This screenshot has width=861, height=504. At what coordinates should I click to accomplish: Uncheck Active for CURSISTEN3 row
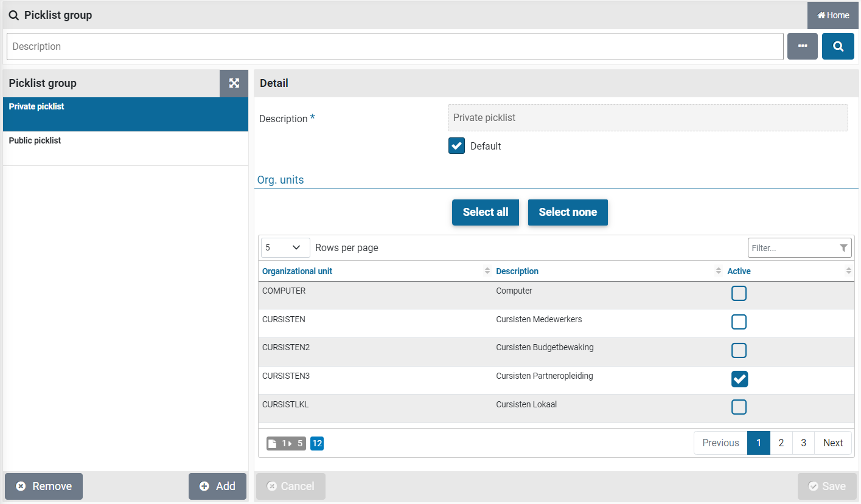tap(739, 379)
